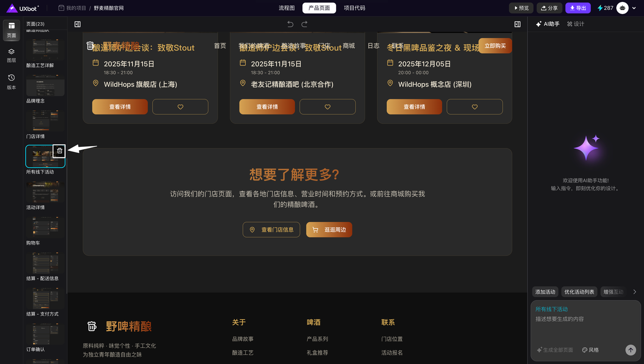Open the Versions history panel

[x=11, y=81]
